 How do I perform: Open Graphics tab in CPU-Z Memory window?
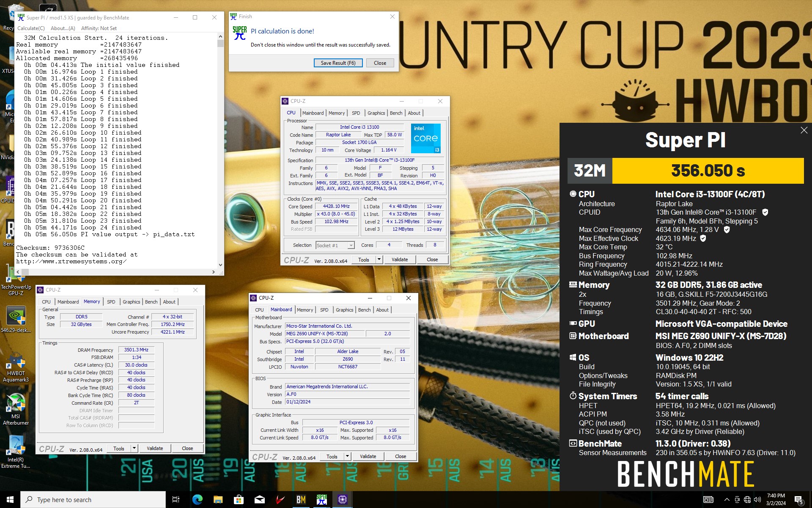click(x=132, y=302)
